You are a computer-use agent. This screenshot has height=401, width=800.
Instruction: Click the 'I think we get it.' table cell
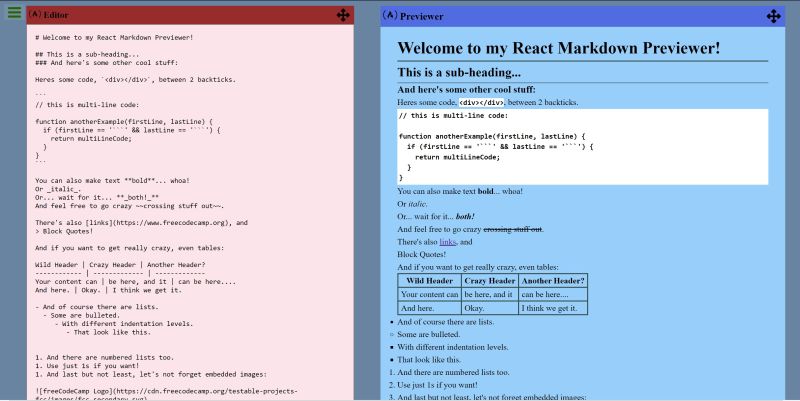(553, 308)
